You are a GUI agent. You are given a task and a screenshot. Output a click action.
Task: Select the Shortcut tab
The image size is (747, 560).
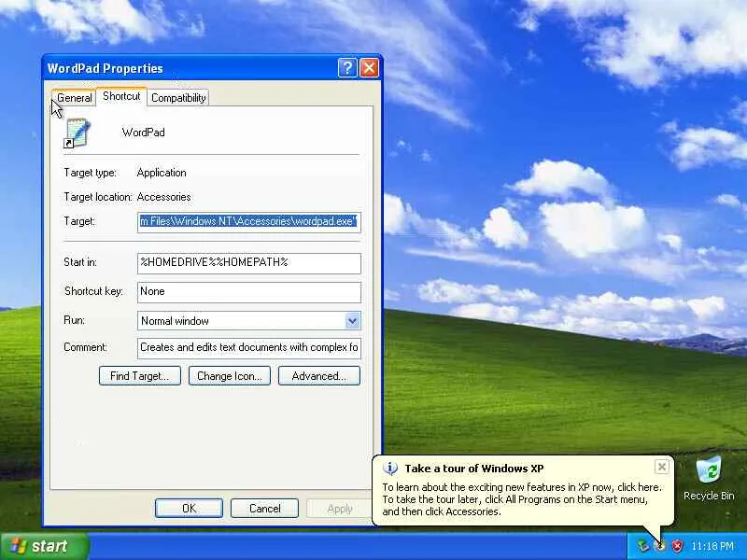(121, 96)
